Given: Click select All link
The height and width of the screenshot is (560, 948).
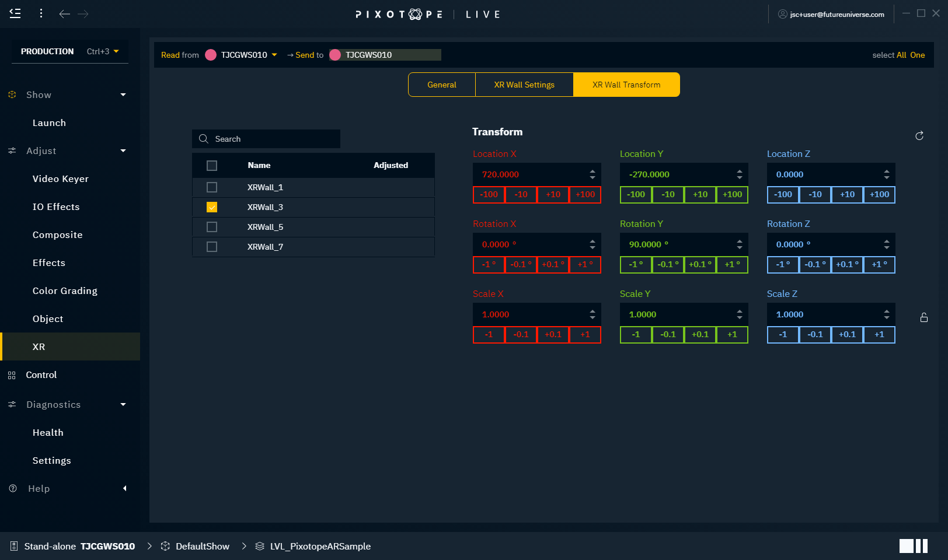Looking at the screenshot, I should (901, 55).
